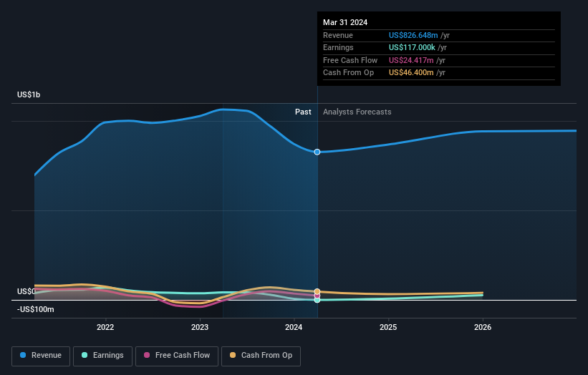
Task: Toggle the Earnings legend series
Action: (x=102, y=356)
